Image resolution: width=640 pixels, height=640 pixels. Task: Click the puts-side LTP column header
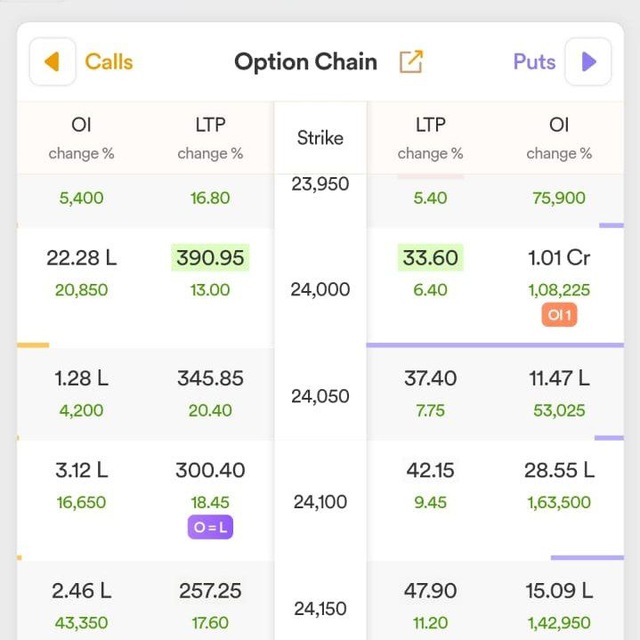[x=430, y=138]
